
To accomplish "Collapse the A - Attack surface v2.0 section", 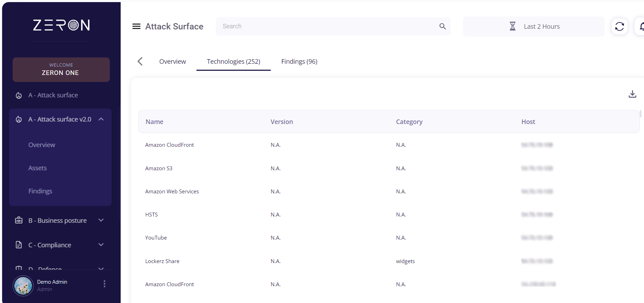I will pos(101,119).
